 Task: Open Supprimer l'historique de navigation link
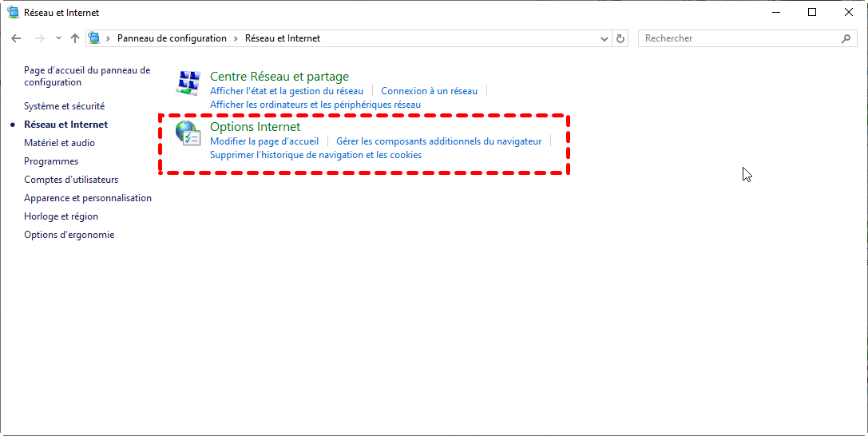coord(315,155)
